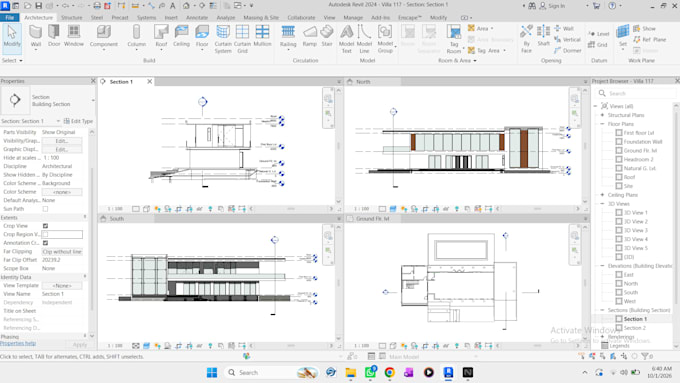
Task: Choose the Curtain System tool
Action: (x=223, y=39)
